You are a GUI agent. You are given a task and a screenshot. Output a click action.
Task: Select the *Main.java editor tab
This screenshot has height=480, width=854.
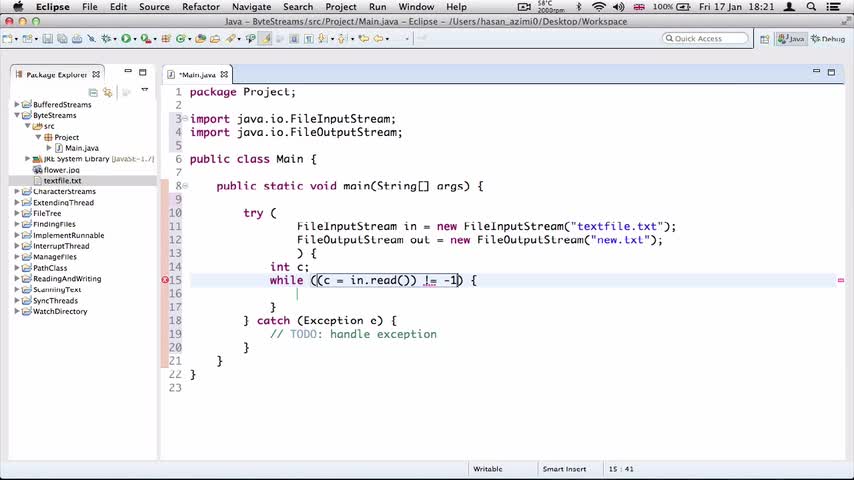coord(197,75)
